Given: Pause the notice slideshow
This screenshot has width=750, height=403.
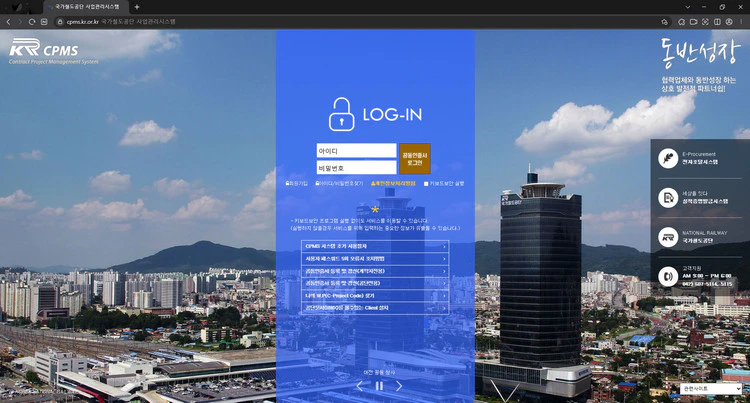Looking at the screenshot, I should tap(379, 386).
